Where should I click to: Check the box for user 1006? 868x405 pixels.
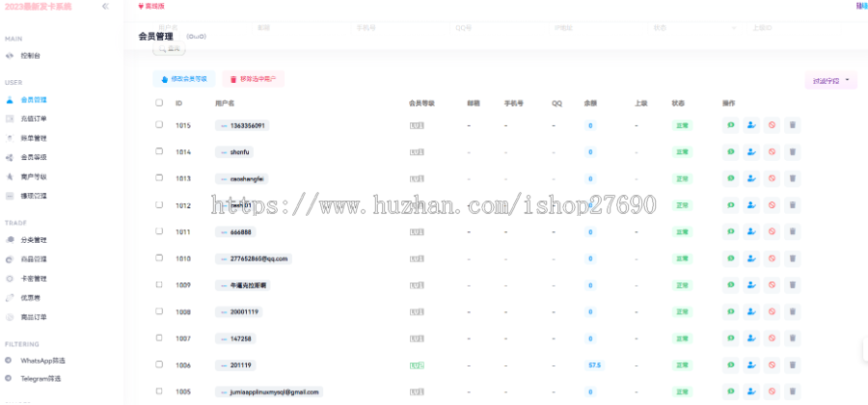click(x=159, y=364)
